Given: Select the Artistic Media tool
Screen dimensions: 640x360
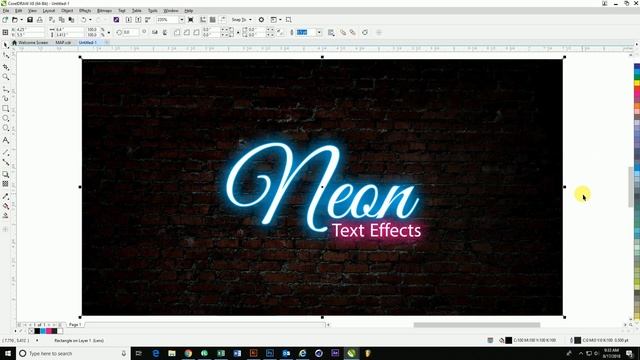Looking at the screenshot, I should point(6,98).
